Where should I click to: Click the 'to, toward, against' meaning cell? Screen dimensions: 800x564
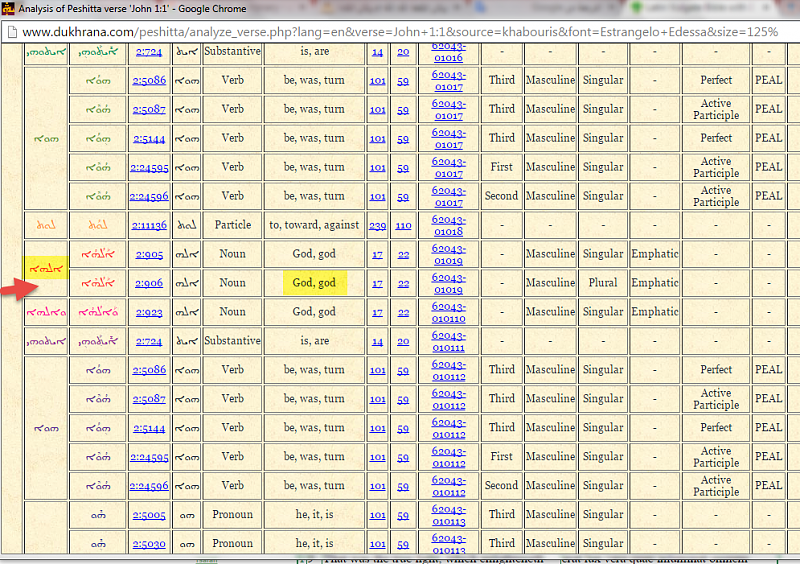pos(314,225)
